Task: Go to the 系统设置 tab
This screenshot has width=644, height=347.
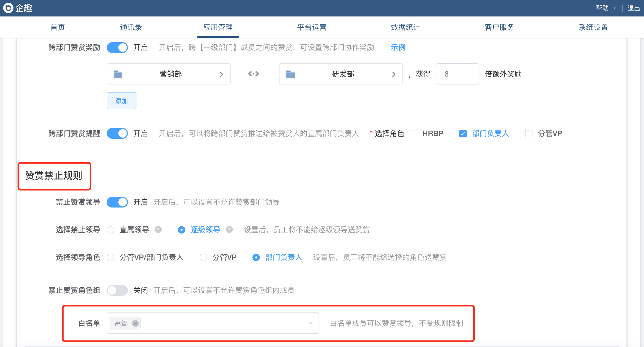Action: pos(593,27)
